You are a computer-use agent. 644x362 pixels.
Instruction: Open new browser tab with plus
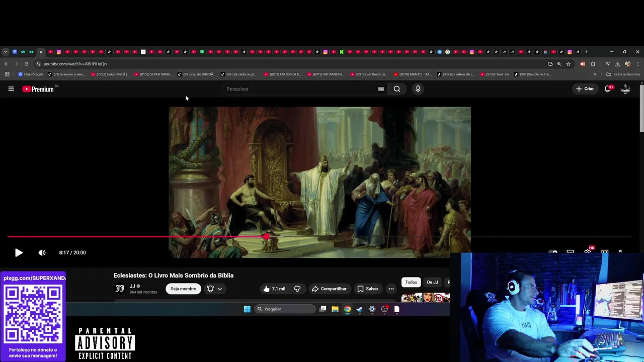[586, 52]
